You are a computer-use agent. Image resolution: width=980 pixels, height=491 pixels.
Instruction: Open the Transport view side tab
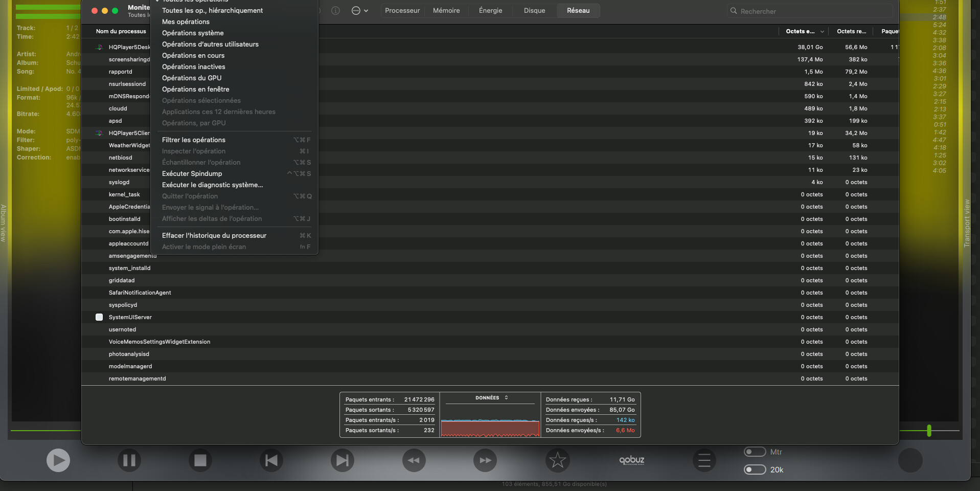pos(967,224)
